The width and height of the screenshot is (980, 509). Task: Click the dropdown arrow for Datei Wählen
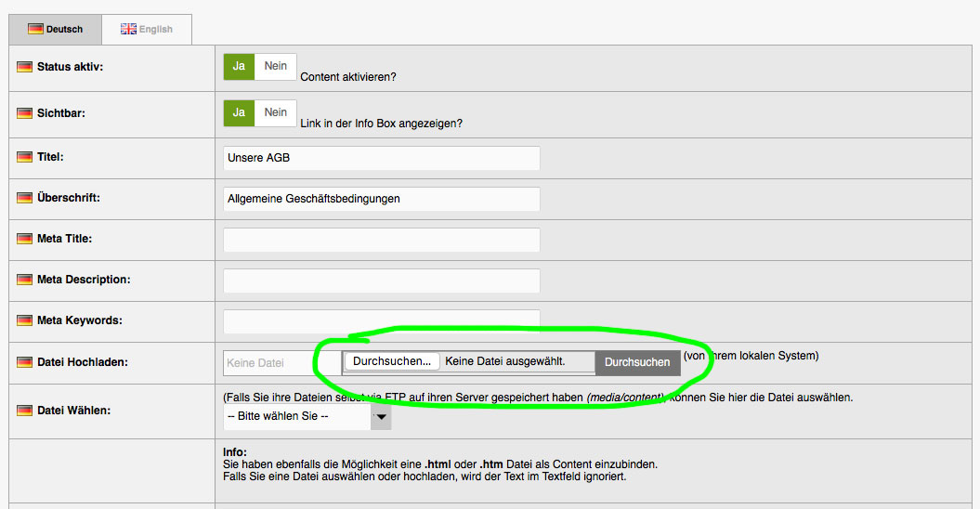pyautogui.click(x=381, y=418)
